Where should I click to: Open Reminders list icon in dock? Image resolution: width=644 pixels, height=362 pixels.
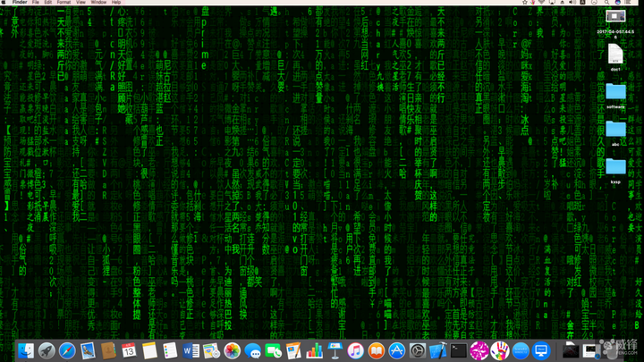[170, 351]
